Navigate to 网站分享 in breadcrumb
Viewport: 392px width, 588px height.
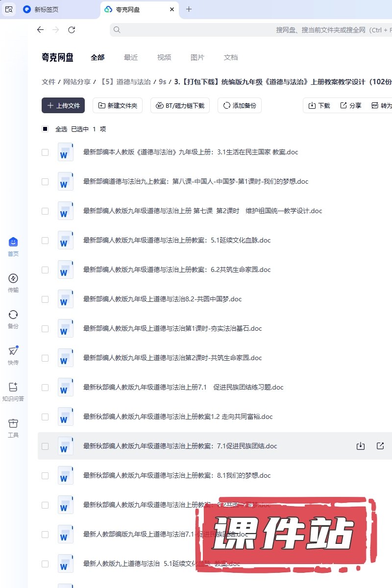[77, 82]
